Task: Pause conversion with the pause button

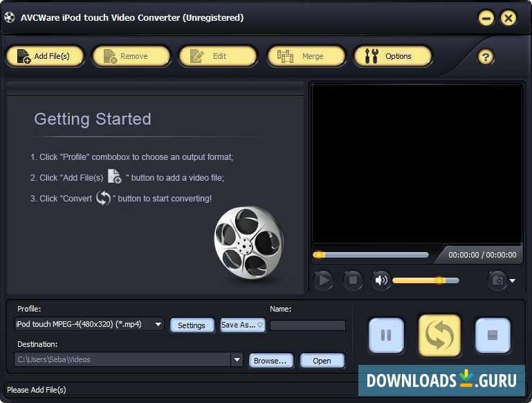Action: [386, 335]
